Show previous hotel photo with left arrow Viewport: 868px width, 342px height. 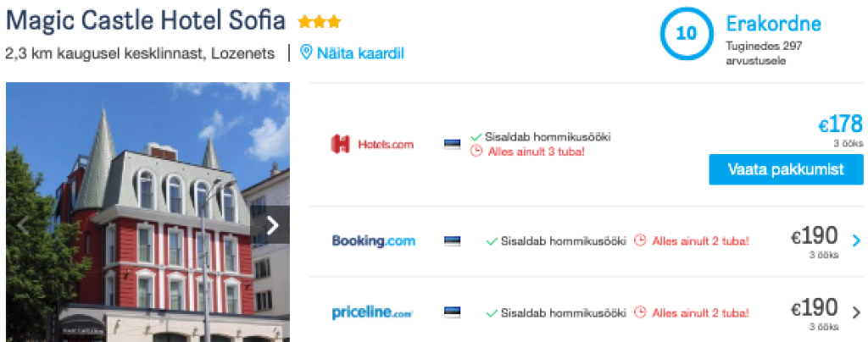point(24,225)
